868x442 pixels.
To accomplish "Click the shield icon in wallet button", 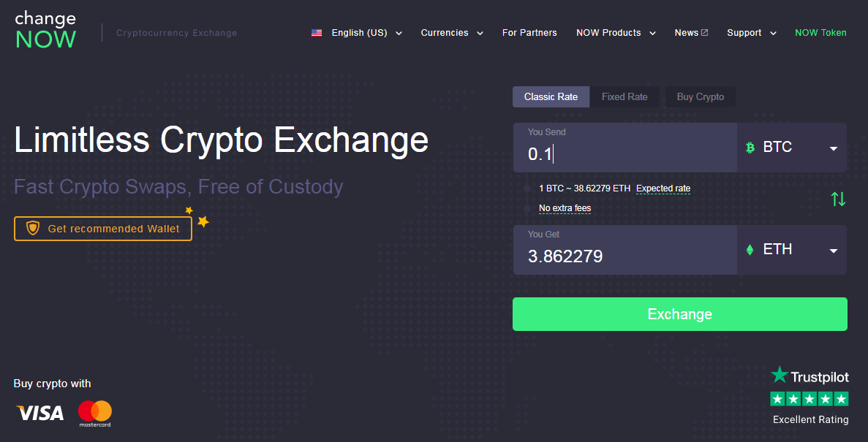I will point(33,229).
